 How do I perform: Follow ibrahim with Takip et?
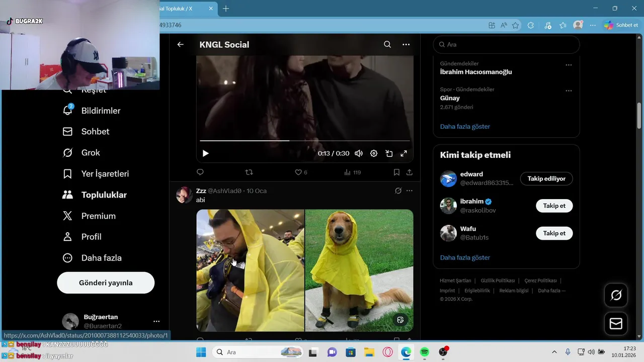(554, 206)
